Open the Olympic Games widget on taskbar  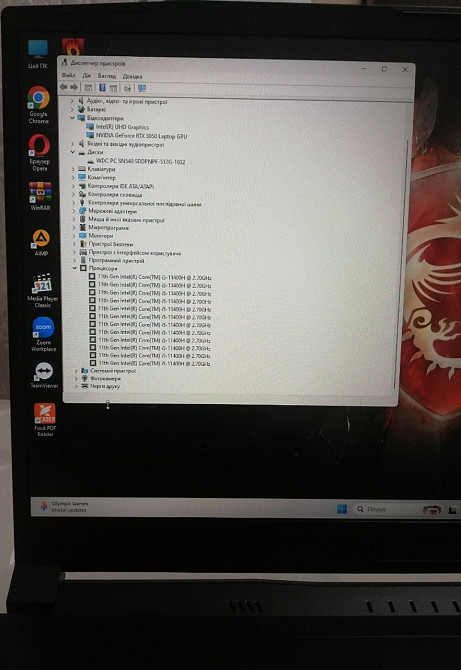point(64,506)
